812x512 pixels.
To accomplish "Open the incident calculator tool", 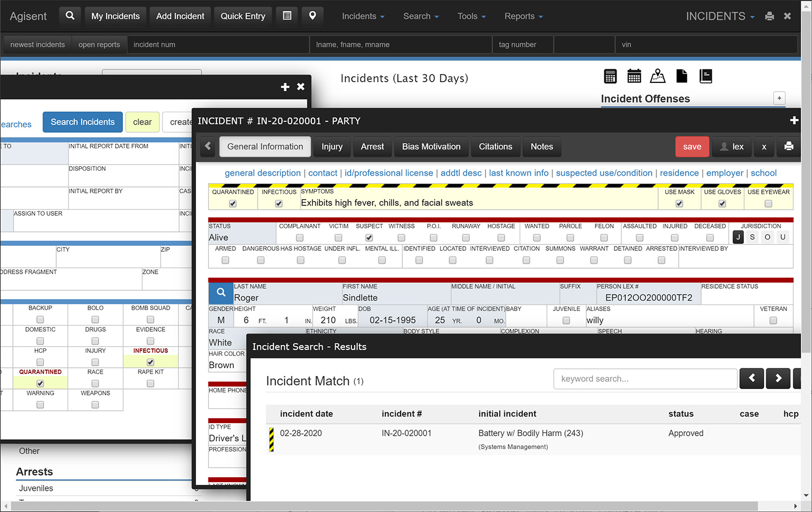I will [610, 76].
